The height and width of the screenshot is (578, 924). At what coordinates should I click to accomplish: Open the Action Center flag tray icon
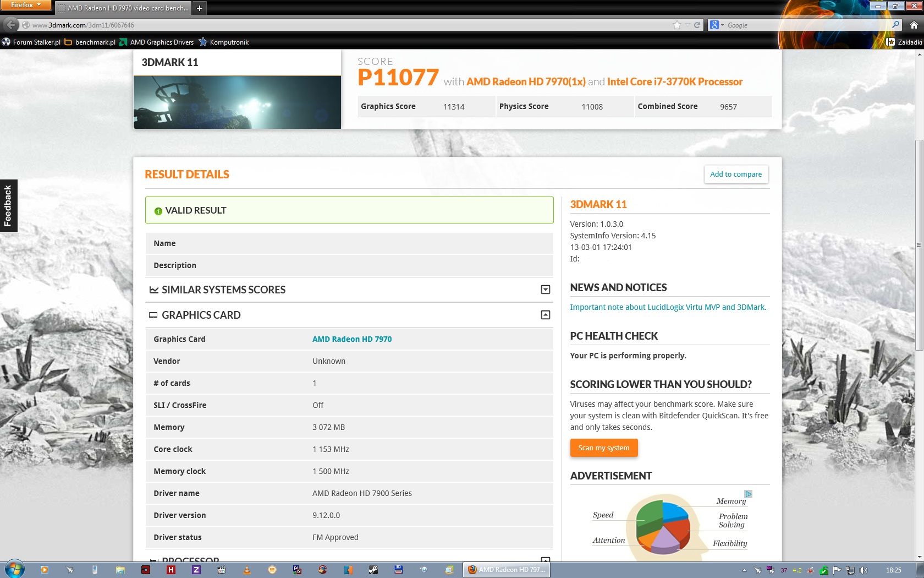pyautogui.click(x=837, y=570)
